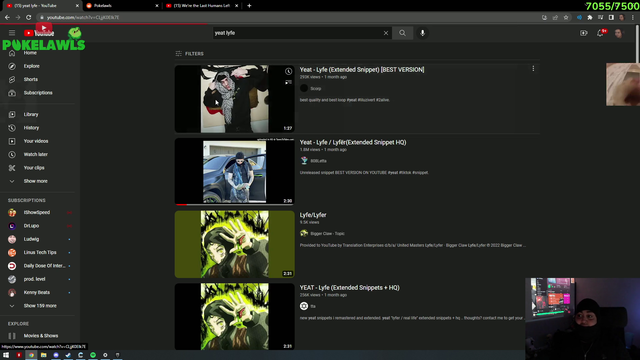The image size is (640, 360).
Task: Open the Lyfe/Lyfer video title
Action: point(313,215)
